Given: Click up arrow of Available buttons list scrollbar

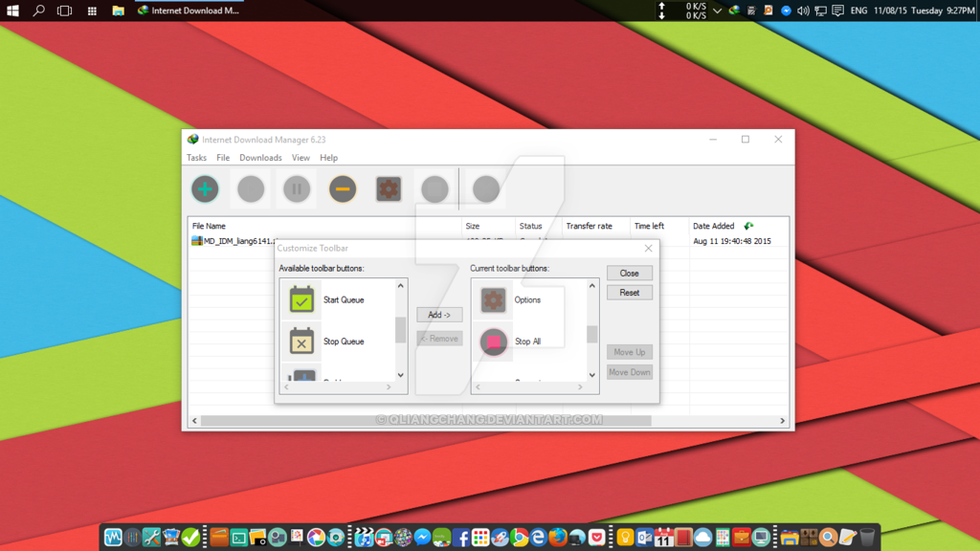Looking at the screenshot, I should [401, 285].
